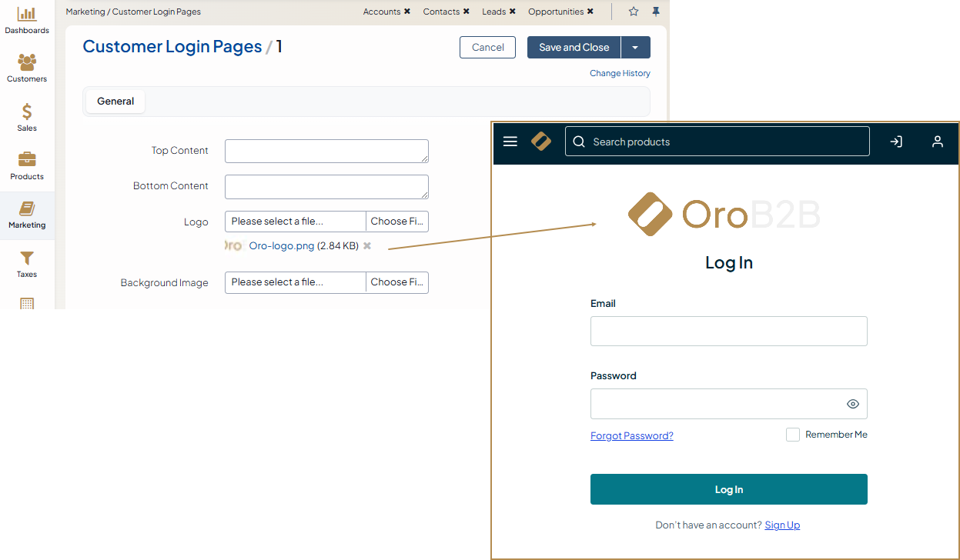Screen dimensions: 960x560
Task: Click the storefront sign-in arrow icon
Action: (x=896, y=142)
